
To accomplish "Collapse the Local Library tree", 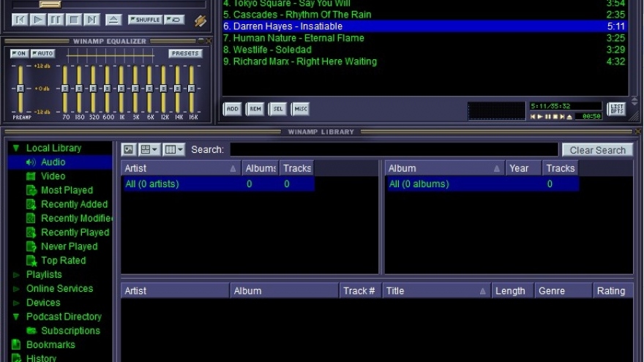I will click(16, 148).
